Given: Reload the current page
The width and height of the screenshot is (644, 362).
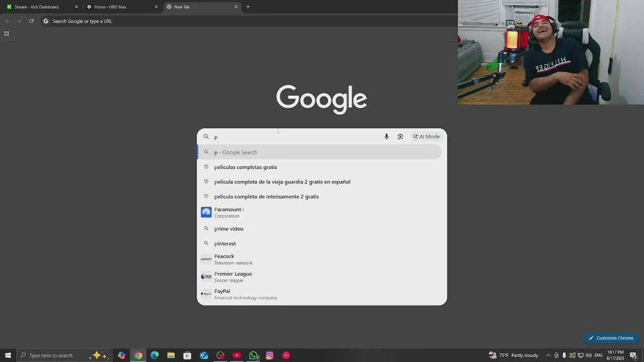Looking at the screenshot, I should pos(31,21).
